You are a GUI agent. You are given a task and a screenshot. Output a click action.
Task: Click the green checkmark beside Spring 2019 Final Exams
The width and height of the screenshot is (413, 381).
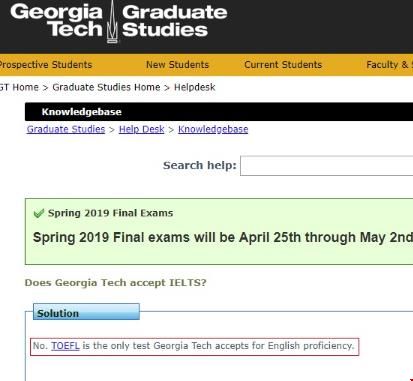tap(39, 213)
